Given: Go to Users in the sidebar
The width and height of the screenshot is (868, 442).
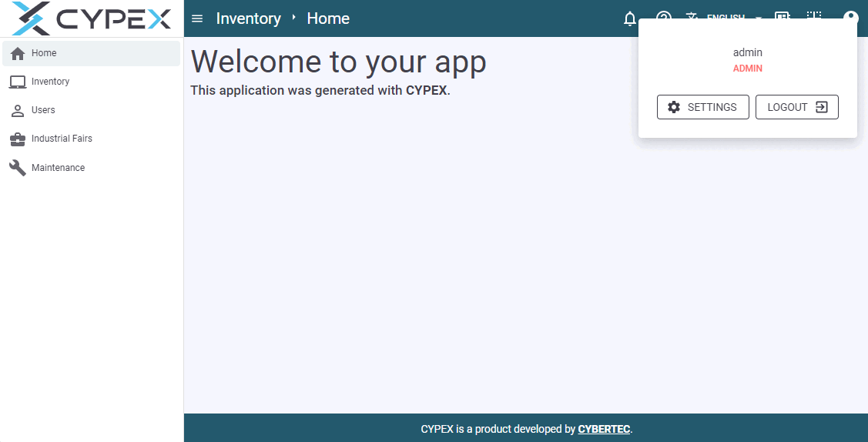Looking at the screenshot, I should (x=92, y=110).
